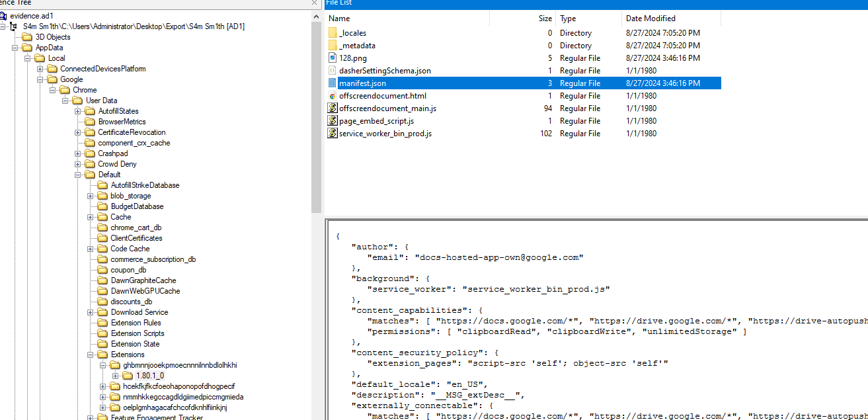
Task: Click the DawnGraphiteCache folder icon
Action: 102,280
